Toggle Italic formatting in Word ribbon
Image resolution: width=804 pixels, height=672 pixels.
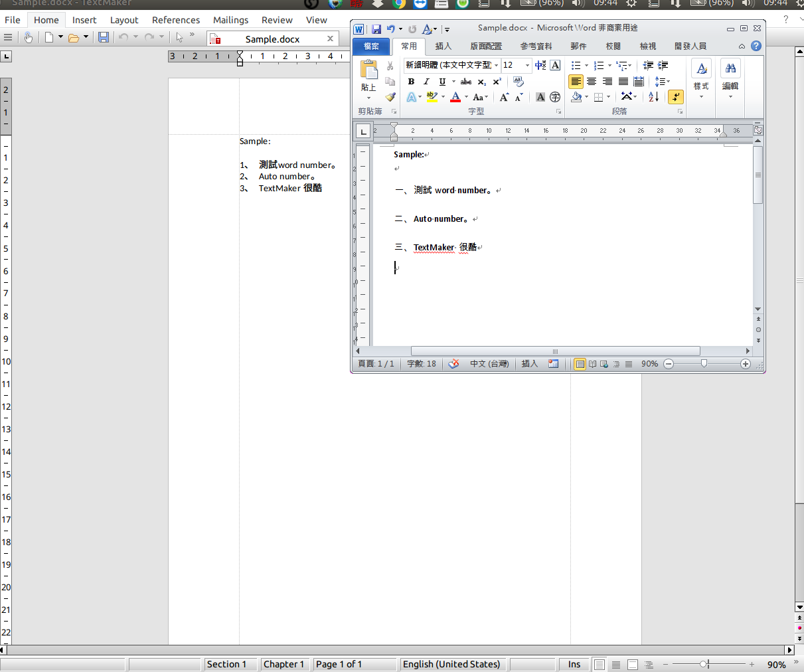(426, 82)
